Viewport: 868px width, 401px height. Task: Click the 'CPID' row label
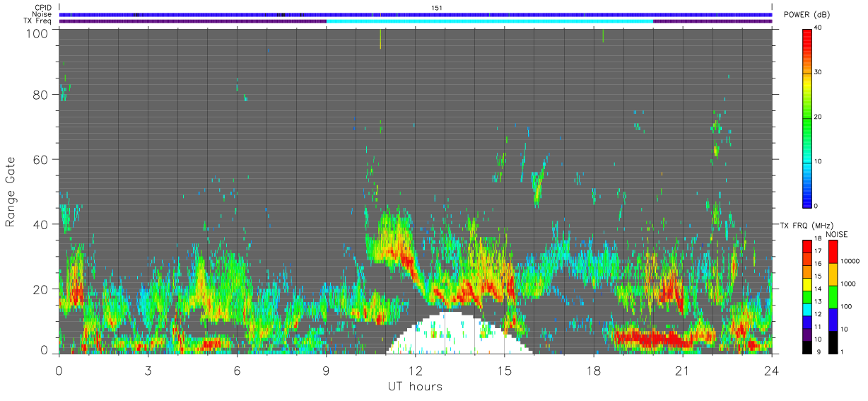click(x=43, y=8)
